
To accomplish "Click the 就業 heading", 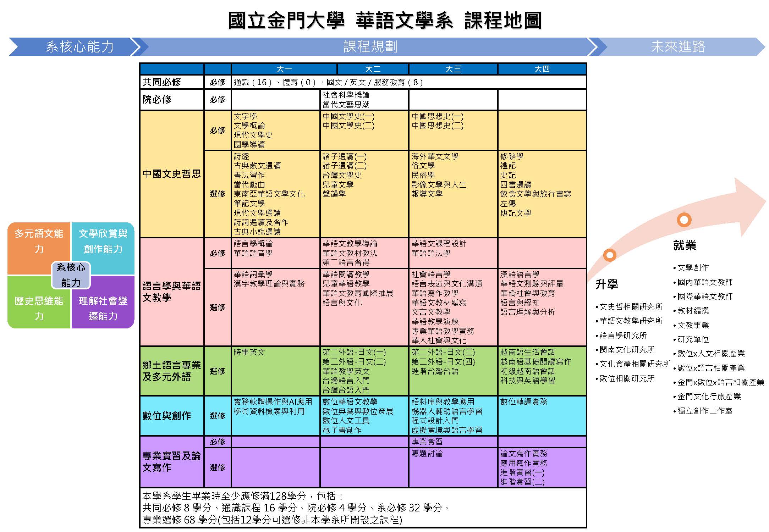I will pyautogui.click(x=685, y=245).
